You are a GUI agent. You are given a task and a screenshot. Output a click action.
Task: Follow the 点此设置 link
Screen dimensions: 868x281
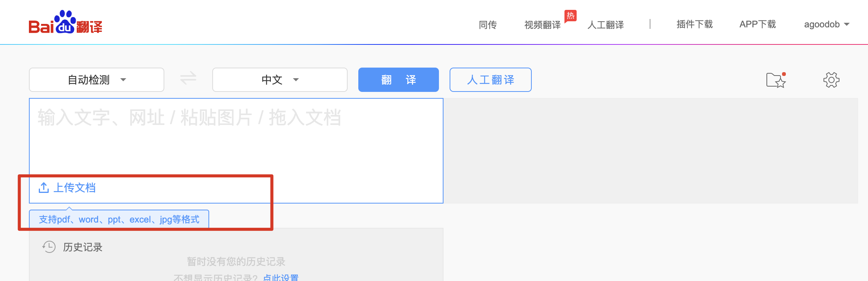(281, 278)
